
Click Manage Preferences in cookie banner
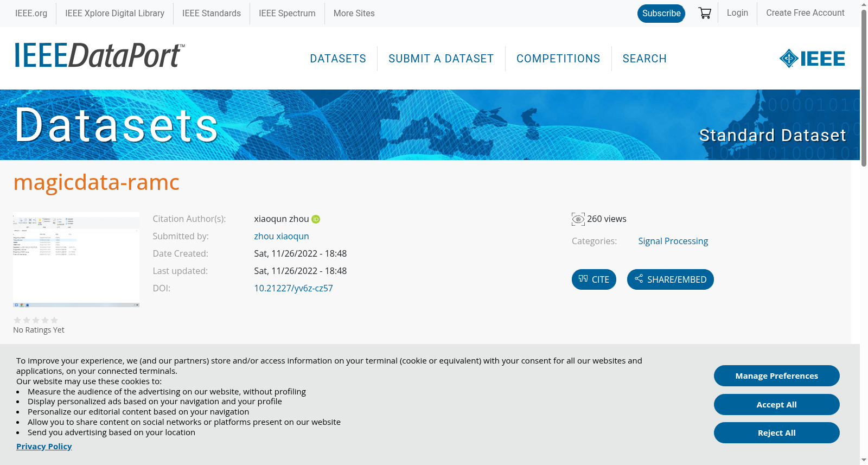pyautogui.click(x=777, y=375)
